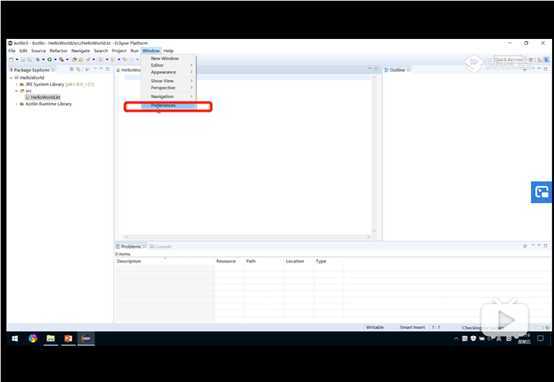Open Chrome from the taskbar
554x382 pixels.
33,339
